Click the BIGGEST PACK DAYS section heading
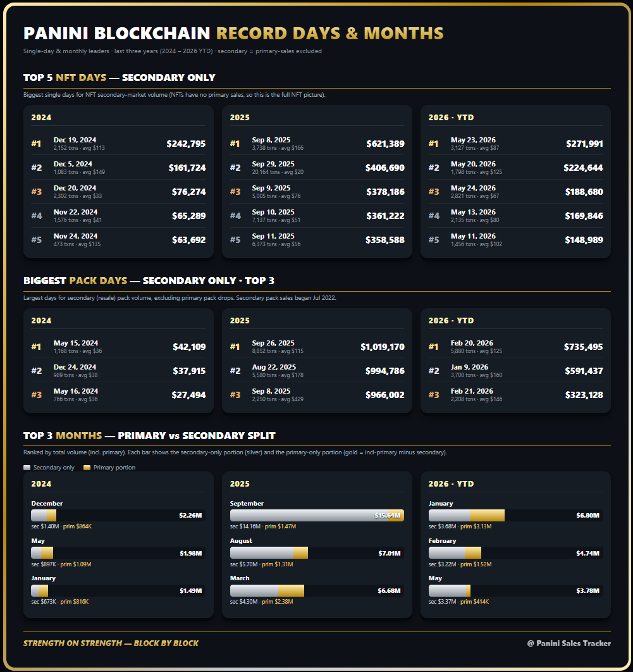The image size is (633, 672). coord(149,281)
